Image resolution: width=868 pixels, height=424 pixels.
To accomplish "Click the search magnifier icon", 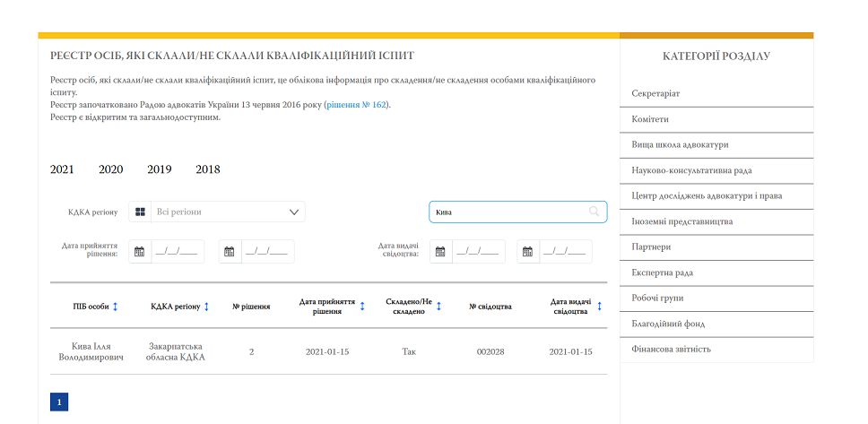I will pyautogui.click(x=594, y=212).
